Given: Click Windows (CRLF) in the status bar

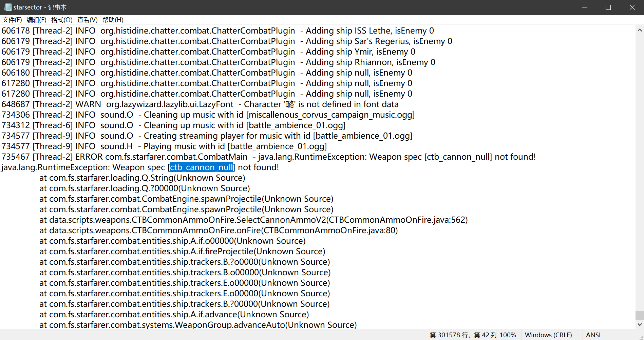Looking at the screenshot, I should coord(548,335).
